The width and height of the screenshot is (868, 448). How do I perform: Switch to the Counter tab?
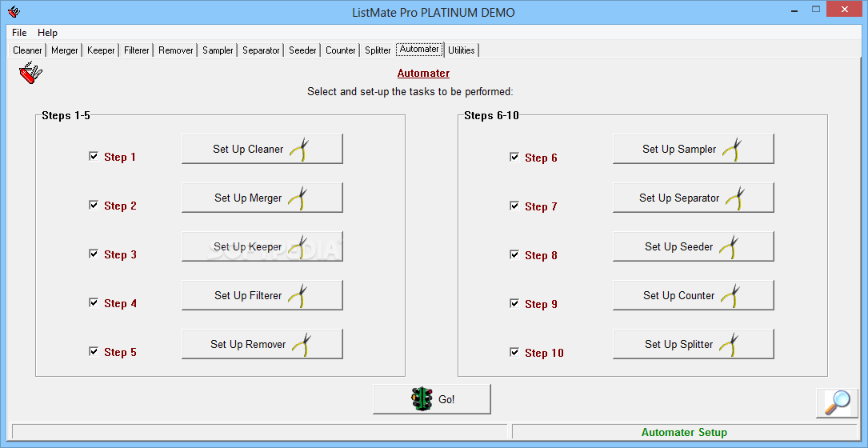point(341,50)
